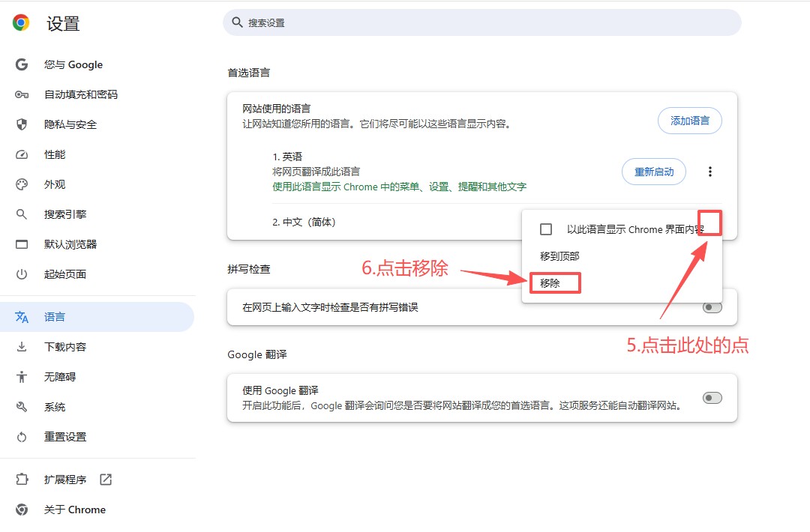Open the three-dot menu for 英语
Viewport: 810px width, 532px height.
pos(709,172)
